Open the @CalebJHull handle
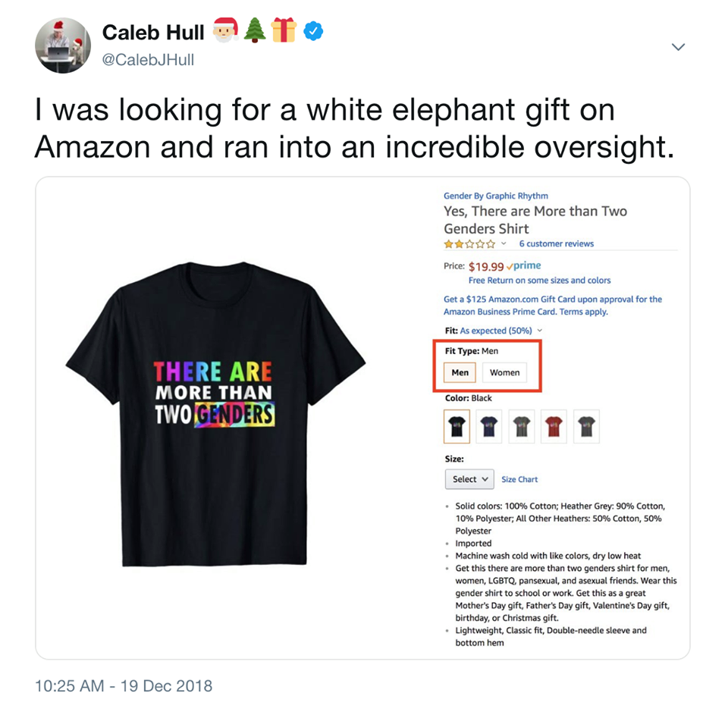This screenshot has height=709, width=728. click(148, 60)
